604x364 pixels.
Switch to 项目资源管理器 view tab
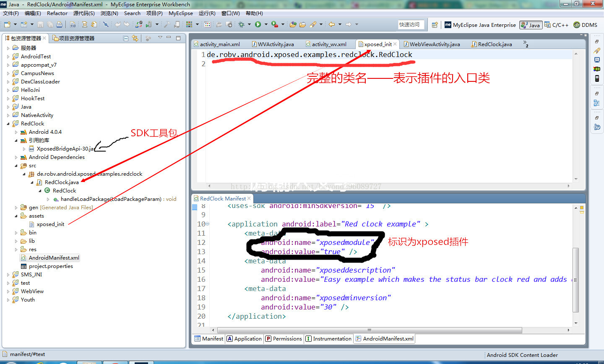click(73, 38)
